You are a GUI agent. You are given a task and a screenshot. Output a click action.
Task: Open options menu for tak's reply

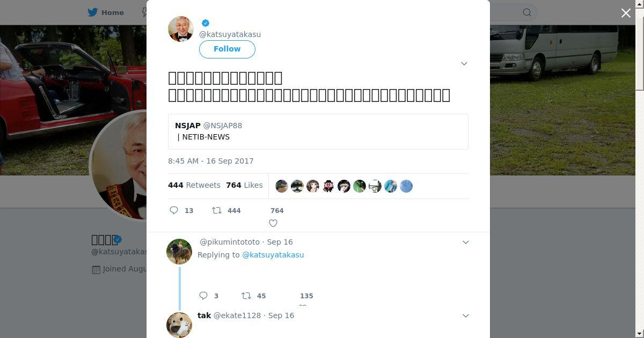tap(466, 315)
